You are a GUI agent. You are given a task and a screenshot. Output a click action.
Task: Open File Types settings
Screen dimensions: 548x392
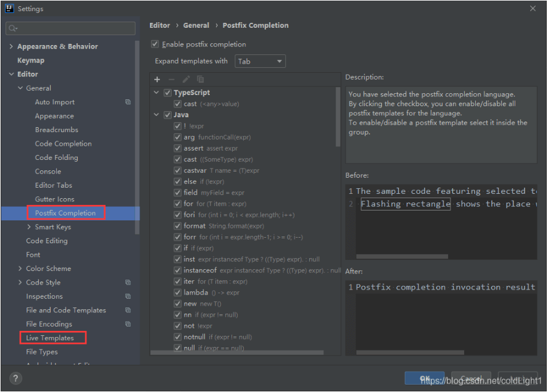[42, 352]
